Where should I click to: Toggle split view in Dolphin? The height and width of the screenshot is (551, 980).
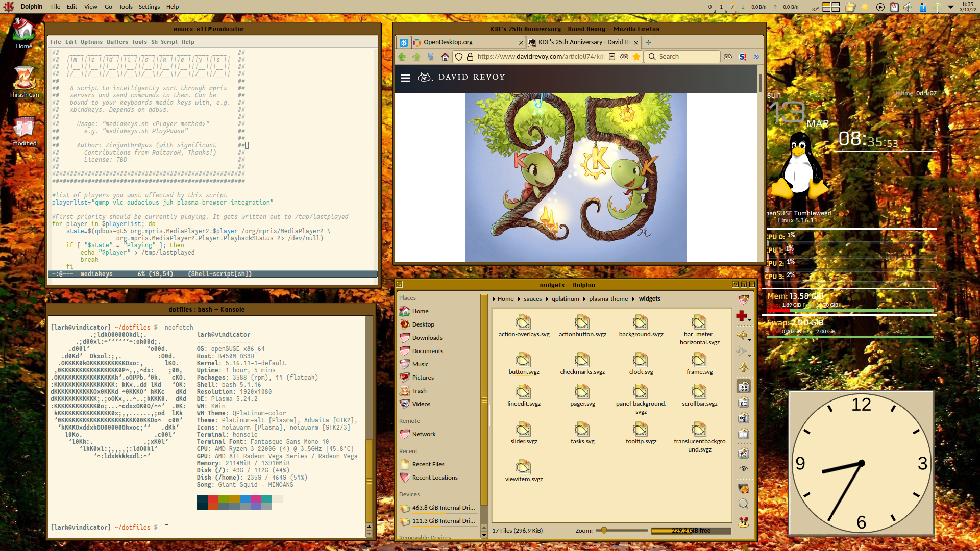pos(744,434)
